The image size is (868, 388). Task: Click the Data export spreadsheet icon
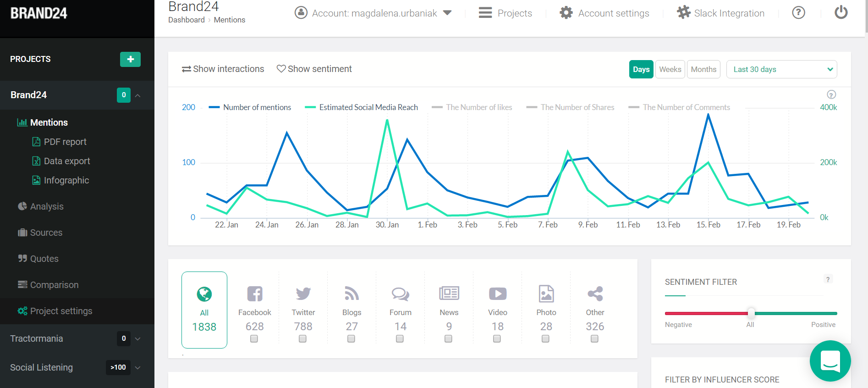(x=36, y=161)
